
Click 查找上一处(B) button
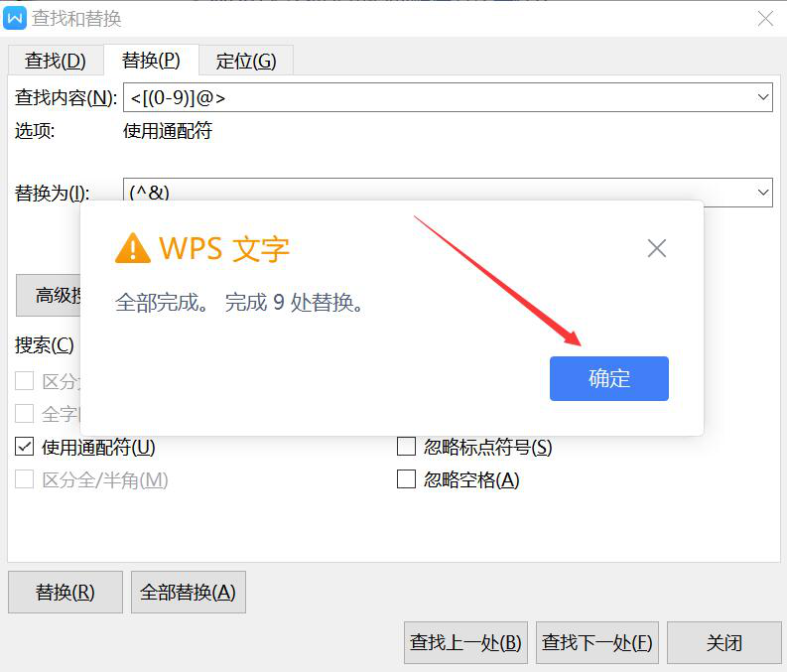coord(465,643)
